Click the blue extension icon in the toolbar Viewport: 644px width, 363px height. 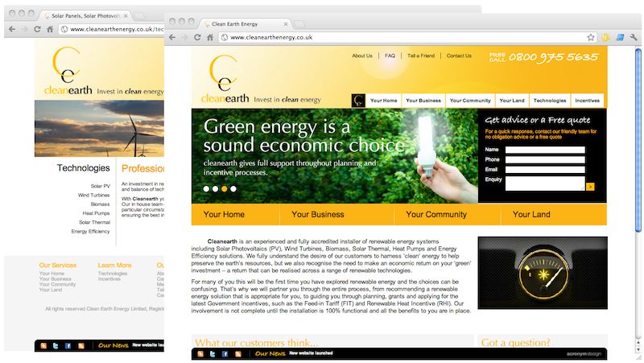click(620, 37)
